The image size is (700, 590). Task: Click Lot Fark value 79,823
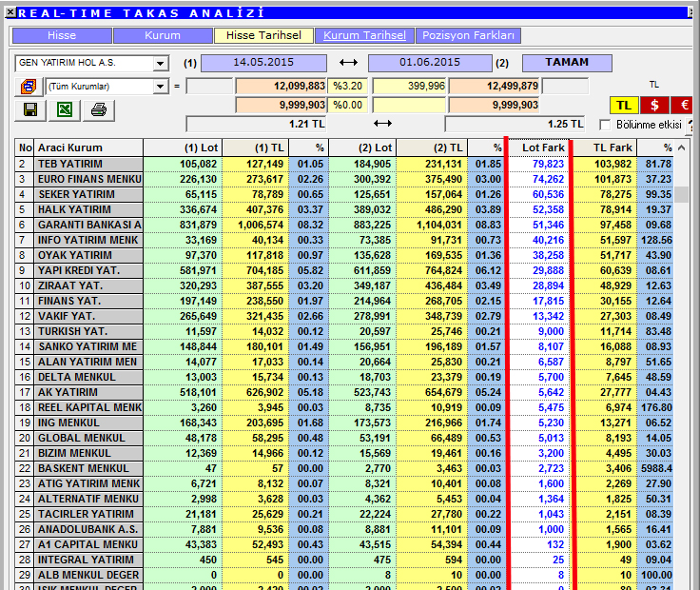tap(548, 164)
